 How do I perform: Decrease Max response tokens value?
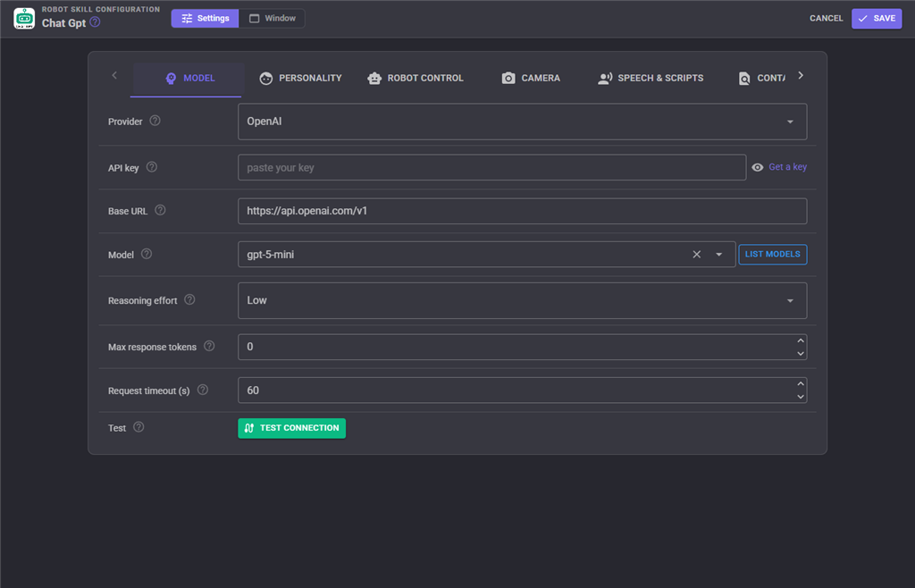pos(801,354)
